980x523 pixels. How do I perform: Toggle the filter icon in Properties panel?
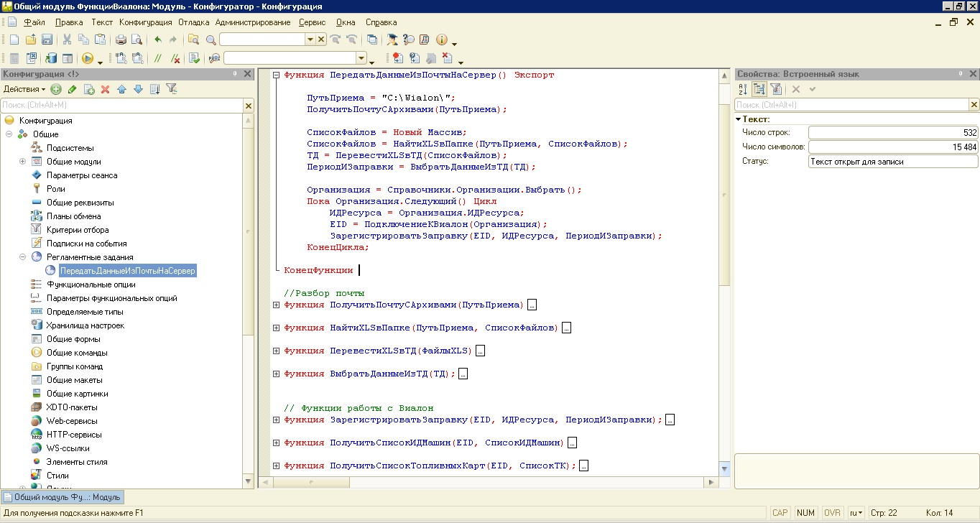(776, 89)
